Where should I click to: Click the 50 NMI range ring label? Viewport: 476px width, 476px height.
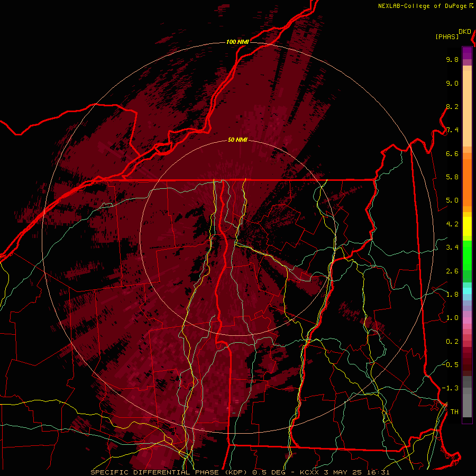tap(237, 140)
